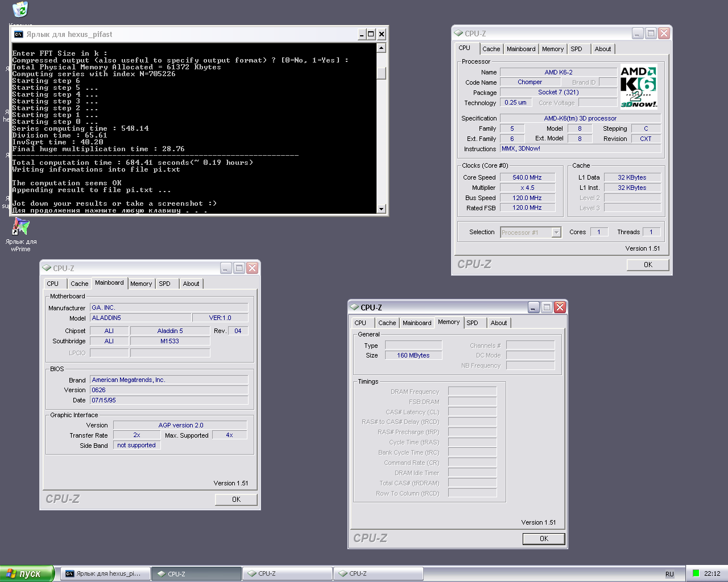
Task: Click the RU language indicator in the taskbar
Action: point(669,574)
